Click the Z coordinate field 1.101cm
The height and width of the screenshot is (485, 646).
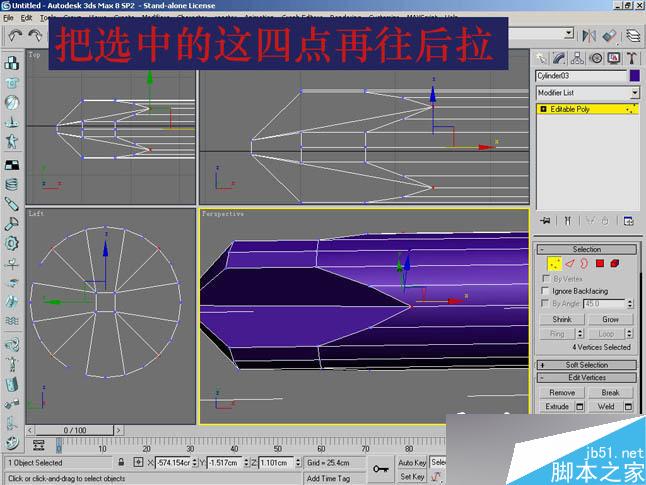276,462
